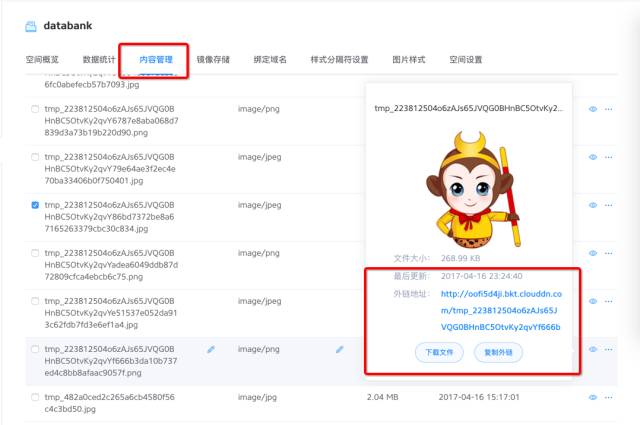Screen dimensions: 640x425
Task: Open the 图片样式 tab
Action: [409, 60]
